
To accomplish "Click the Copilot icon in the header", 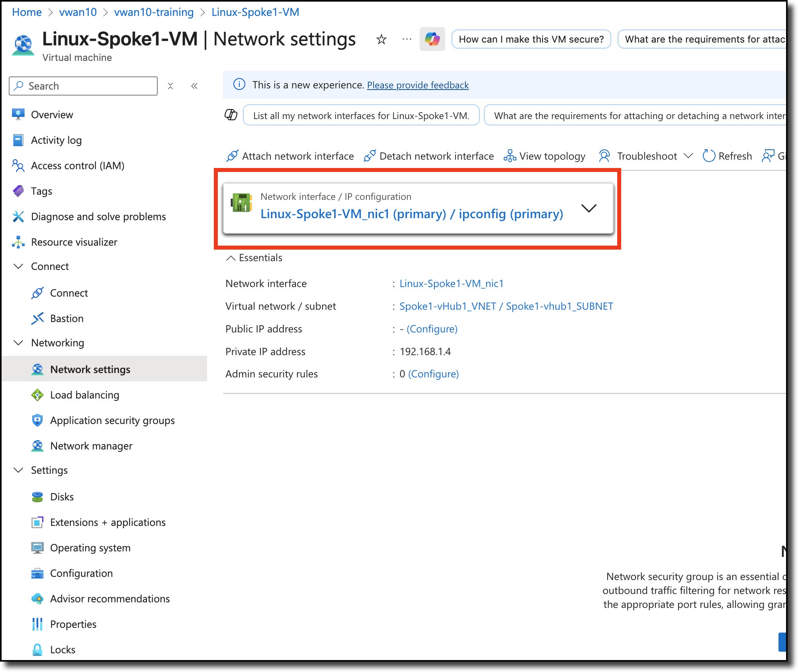I will point(432,39).
